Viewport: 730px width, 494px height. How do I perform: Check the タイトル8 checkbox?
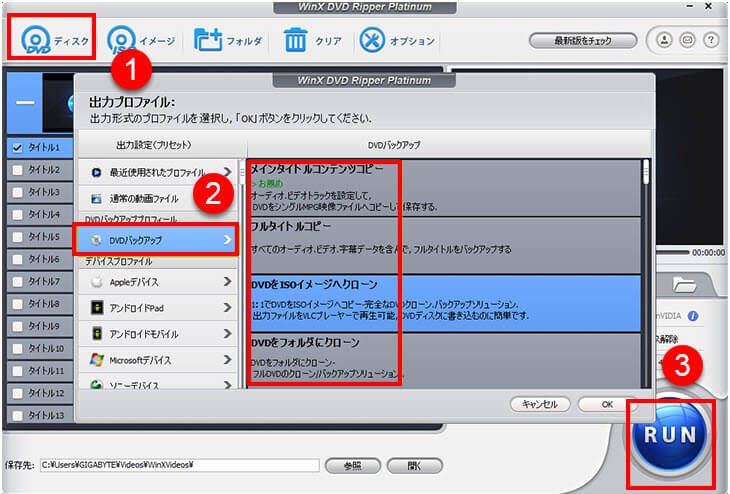click(x=18, y=304)
